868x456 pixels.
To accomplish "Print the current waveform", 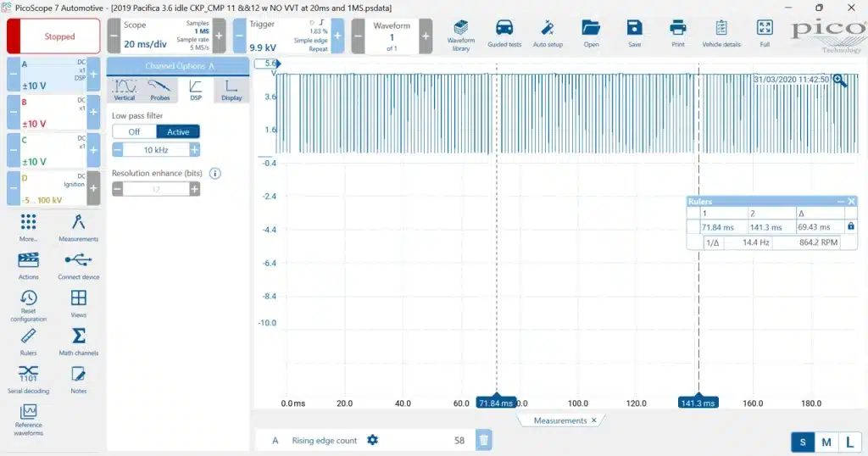I will pos(677,34).
